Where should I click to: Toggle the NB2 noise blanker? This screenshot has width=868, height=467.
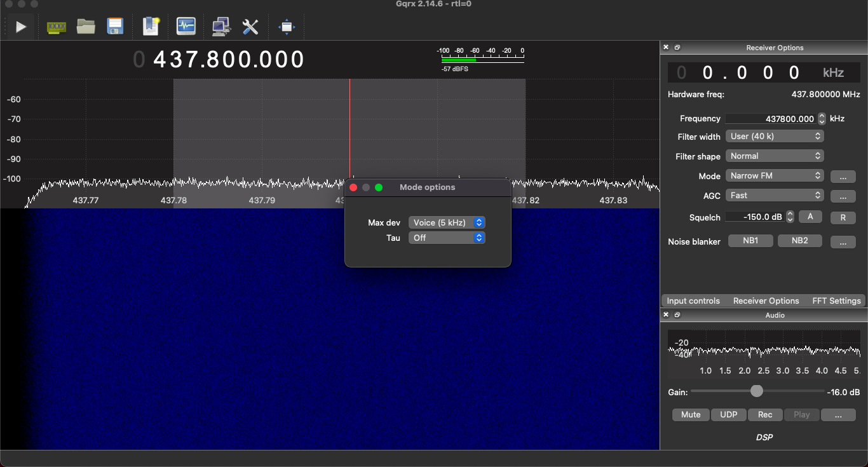[x=799, y=241]
